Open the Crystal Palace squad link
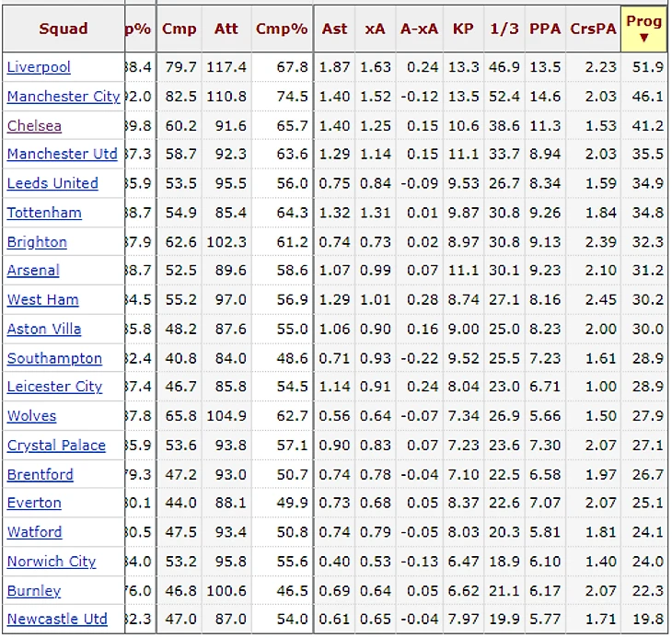The image size is (672, 638). (56, 446)
